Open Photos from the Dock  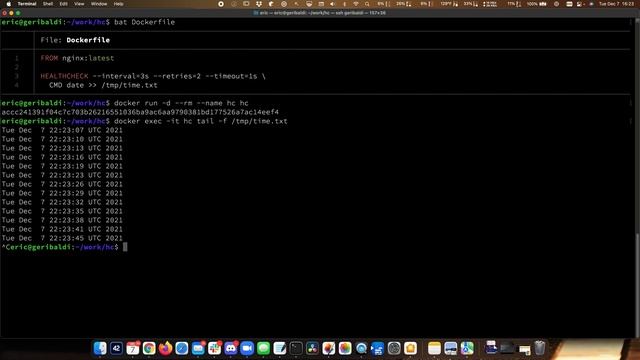[345, 348]
